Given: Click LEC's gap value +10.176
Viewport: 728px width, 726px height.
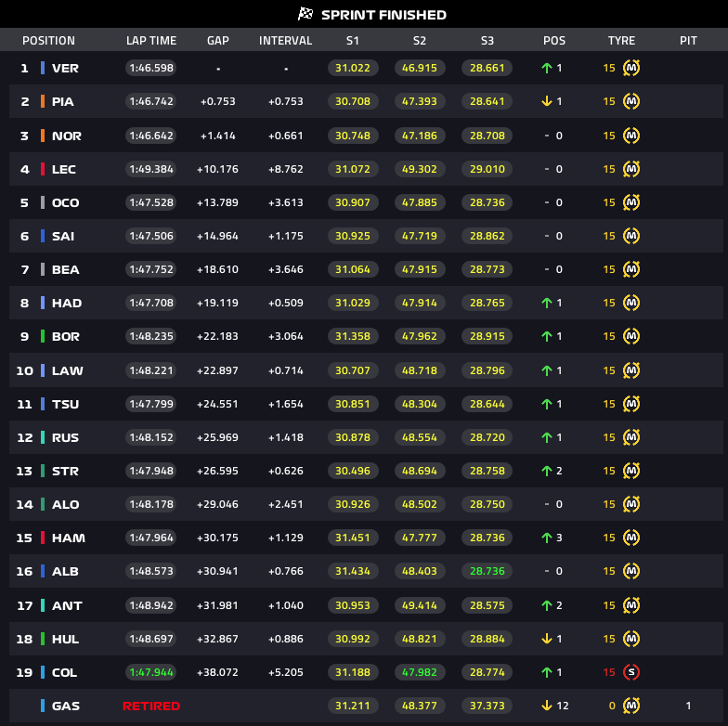Looking at the screenshot, I should pos(217,169).
